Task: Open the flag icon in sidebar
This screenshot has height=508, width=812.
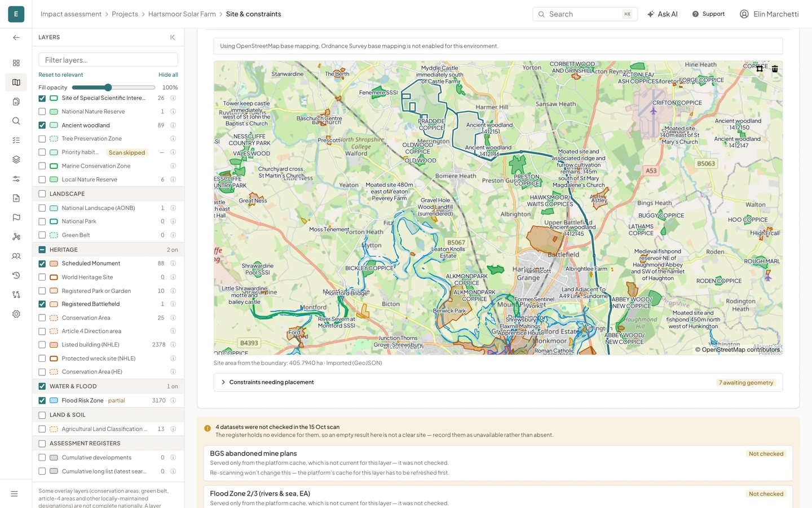Action: pos(16,217)
